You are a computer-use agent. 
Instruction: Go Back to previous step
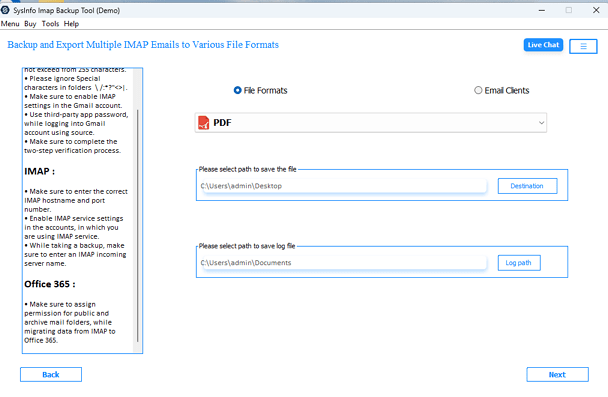[x=51, y=375]
